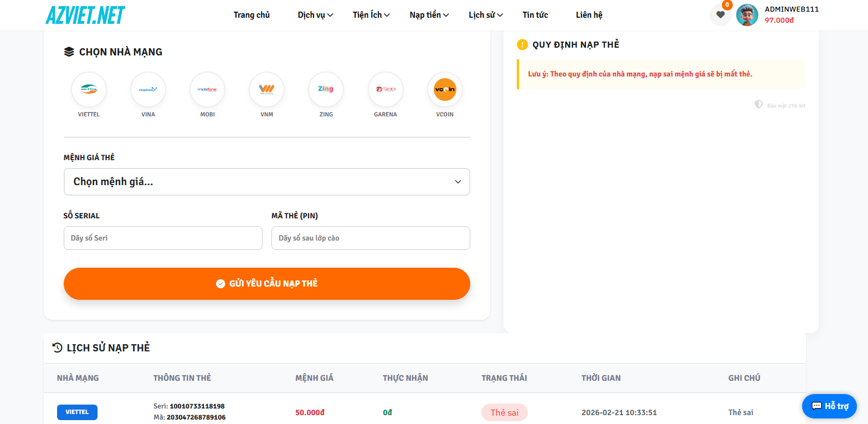
Task: Click the Số Serial input field
Action: pos(163,238)
